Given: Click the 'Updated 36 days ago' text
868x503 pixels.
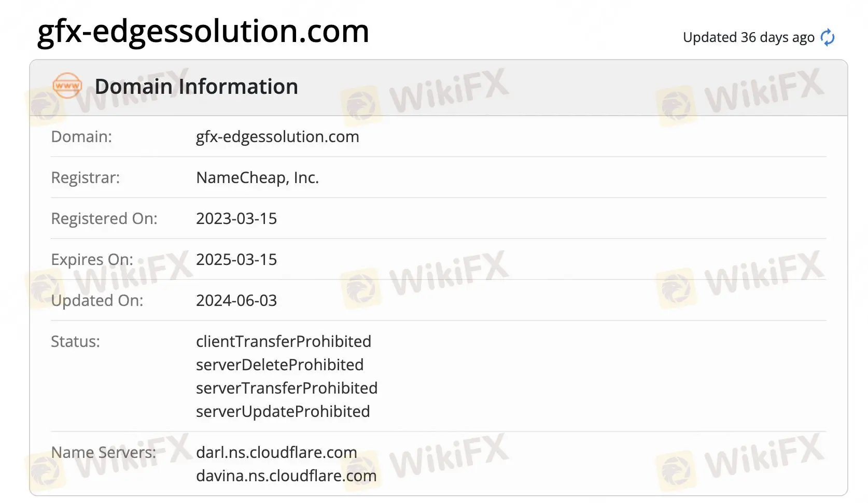Looking at the screenshot, I should 748,37.
